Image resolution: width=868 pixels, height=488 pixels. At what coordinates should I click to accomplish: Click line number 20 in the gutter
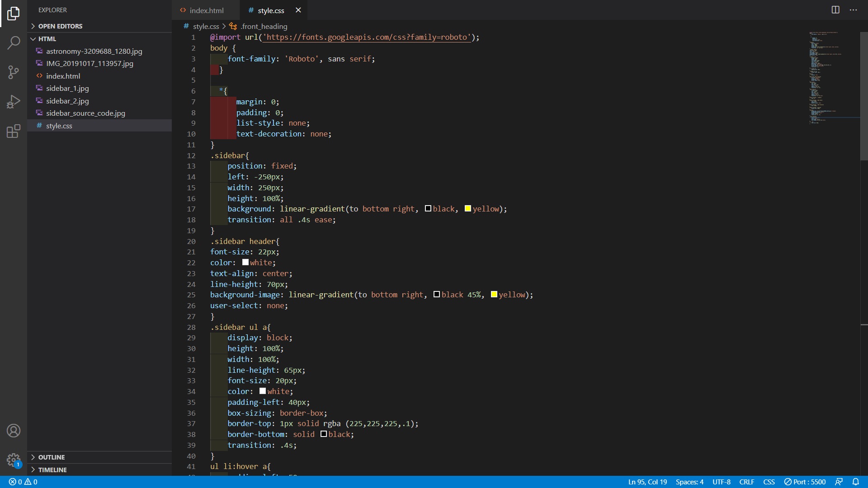(191, 241)
